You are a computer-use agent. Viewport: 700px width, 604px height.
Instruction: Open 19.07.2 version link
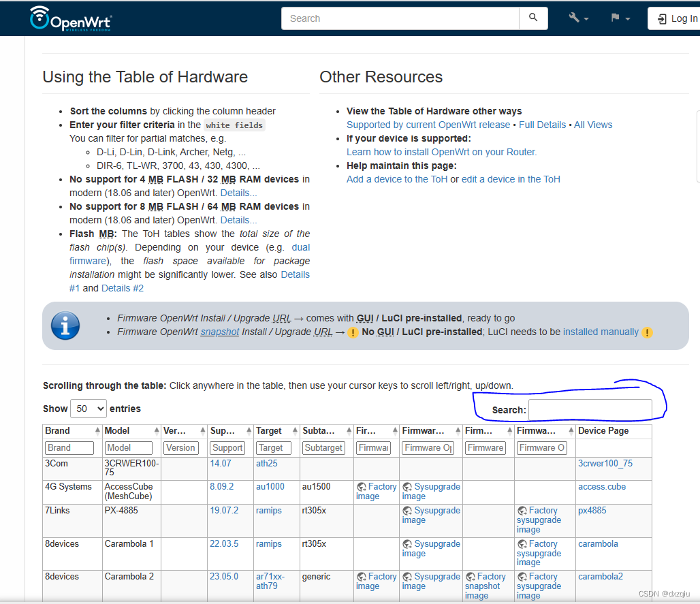pyautogui.click(x=224, y=510)
